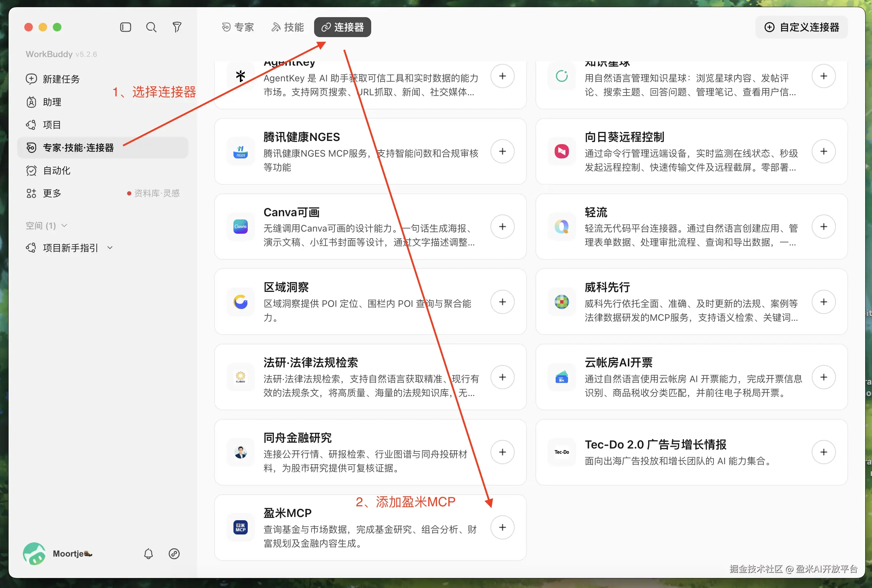Open notifications bell icon

tap(148, 553)
